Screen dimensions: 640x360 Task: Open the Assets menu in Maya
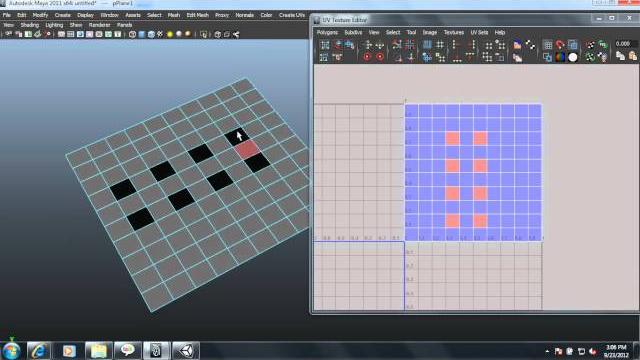click(x=133, y=15)
